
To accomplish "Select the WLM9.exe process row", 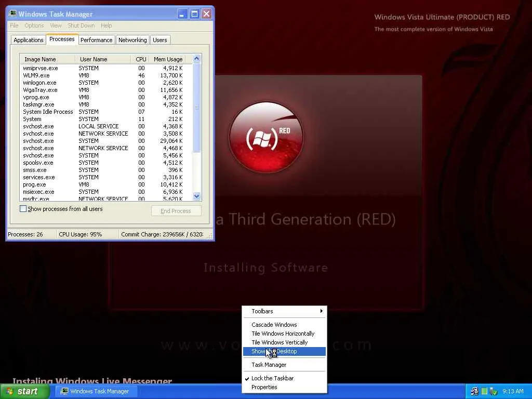I will pos(36,75).
